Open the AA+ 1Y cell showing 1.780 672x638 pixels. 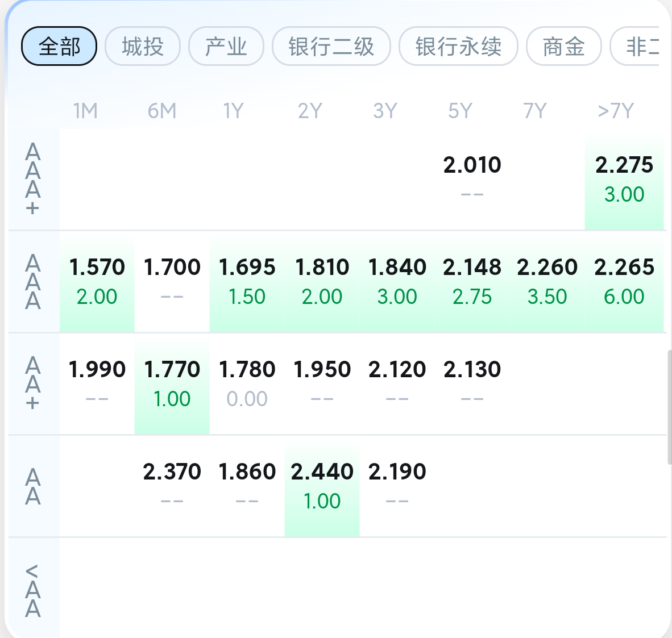(247, 383)
